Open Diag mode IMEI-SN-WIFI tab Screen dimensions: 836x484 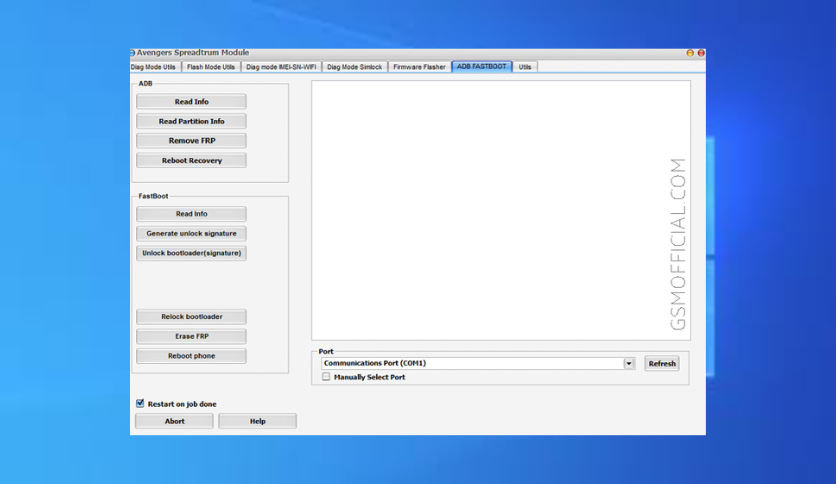(x=281, y=67)
